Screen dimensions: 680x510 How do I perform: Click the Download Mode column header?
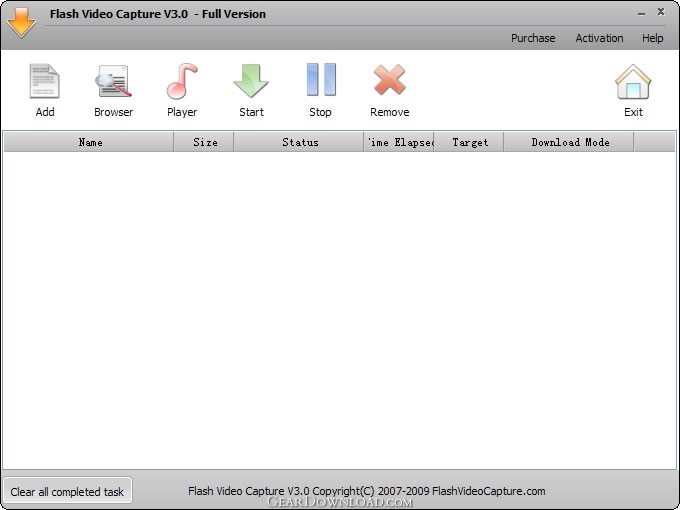(569, 142)
